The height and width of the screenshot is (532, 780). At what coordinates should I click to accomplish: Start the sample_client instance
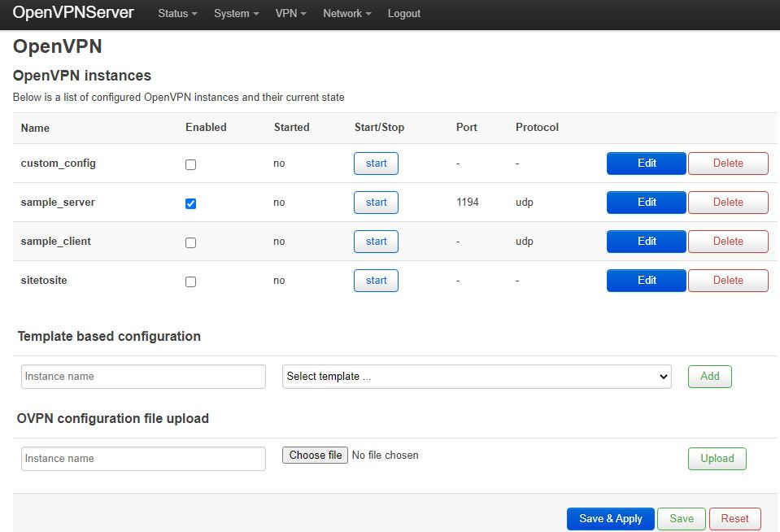click(376, 242)
